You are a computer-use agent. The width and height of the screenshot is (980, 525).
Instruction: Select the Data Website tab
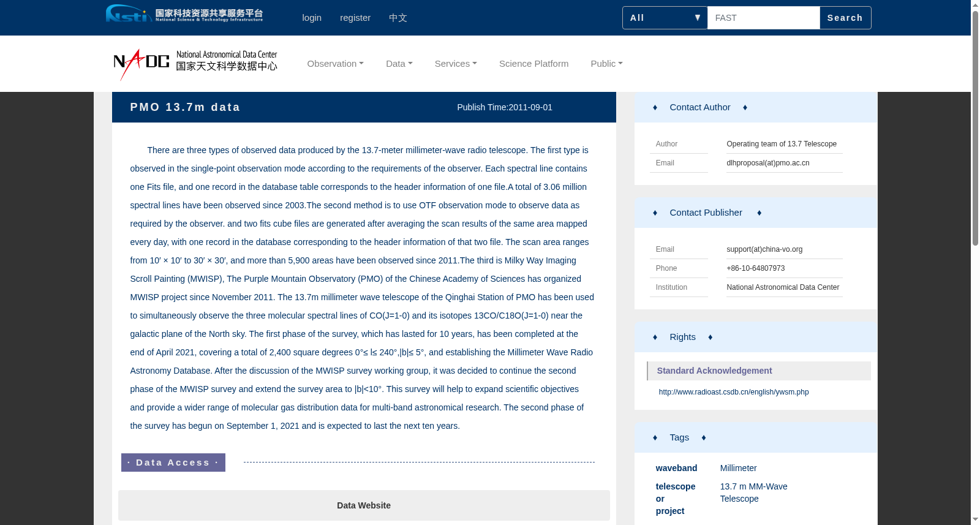pyautogui.click(x=364, y=505)
